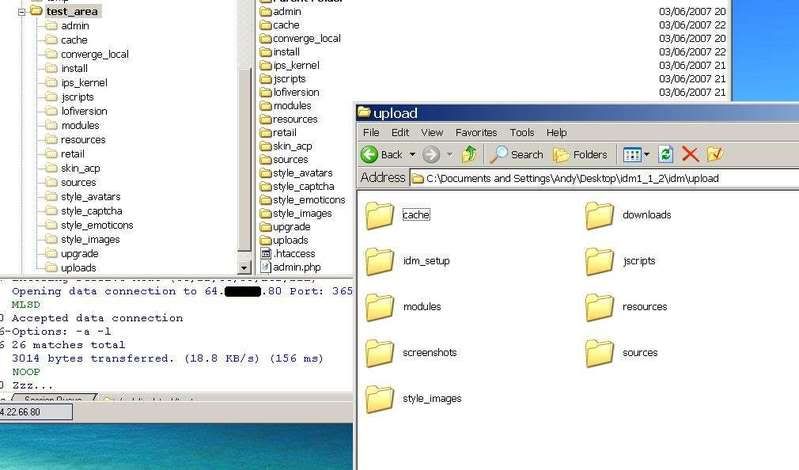The height and width of the screenshot is (470, 799).
Task: Click the folder with checkmark toolbar icon
Action: coord(715,154)
